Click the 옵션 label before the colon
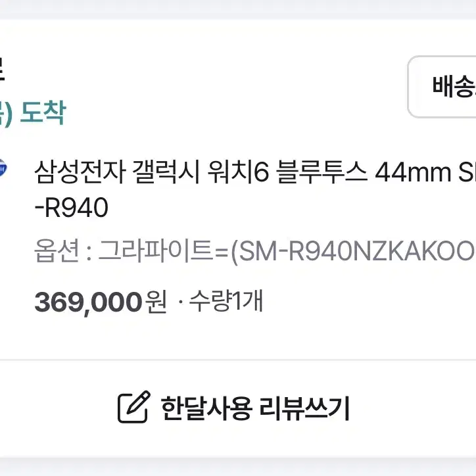 [57, 250]
